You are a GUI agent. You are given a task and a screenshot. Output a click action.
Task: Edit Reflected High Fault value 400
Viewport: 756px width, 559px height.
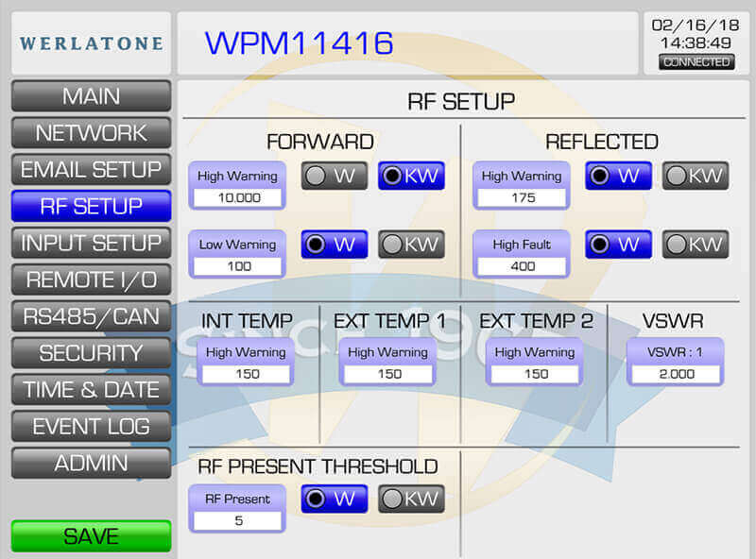tap(523, 266)
